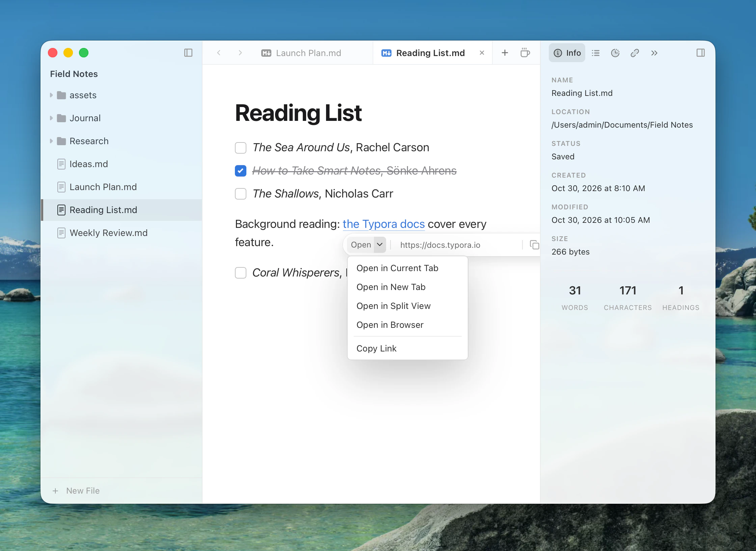The width and height of the screenshot is (756, 551).
Task: Check The Shallows checkbox
Action: point(241,194)
